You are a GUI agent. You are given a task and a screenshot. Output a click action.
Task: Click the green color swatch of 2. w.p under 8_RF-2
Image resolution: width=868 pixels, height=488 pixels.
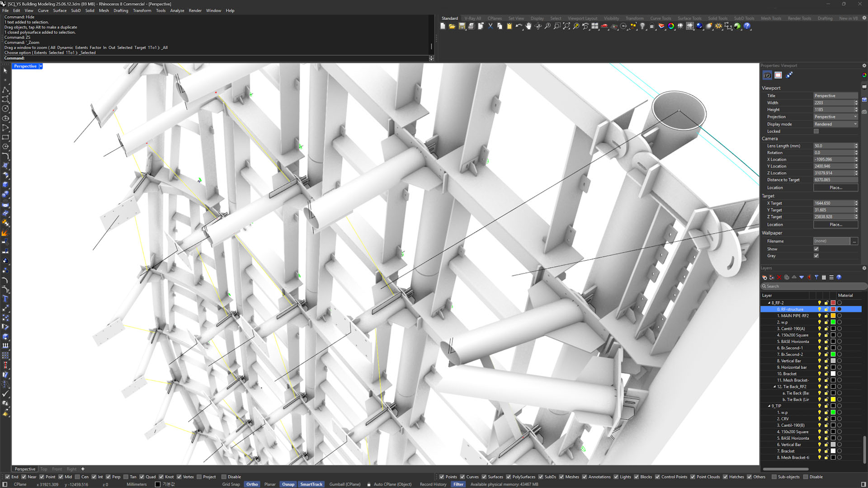[x=833, y=322]
